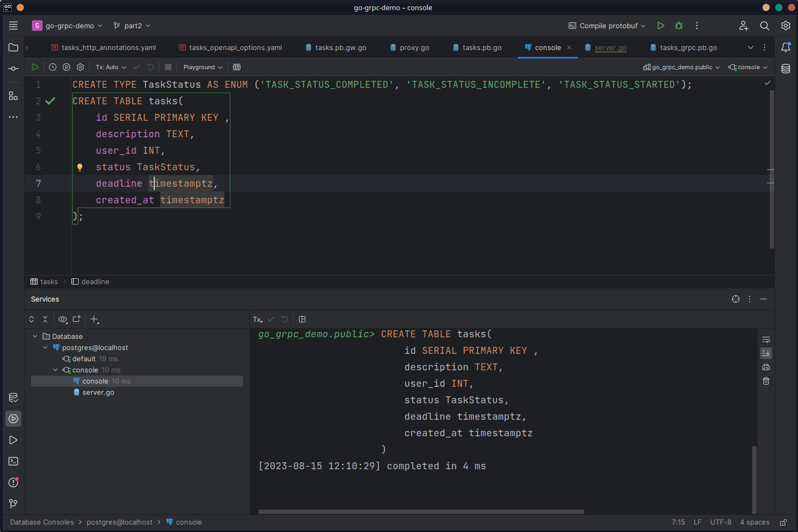This screenshot has height=532, width=798.
Task: Execute the SQL statement with the run icon
Action: pos(35,67)
